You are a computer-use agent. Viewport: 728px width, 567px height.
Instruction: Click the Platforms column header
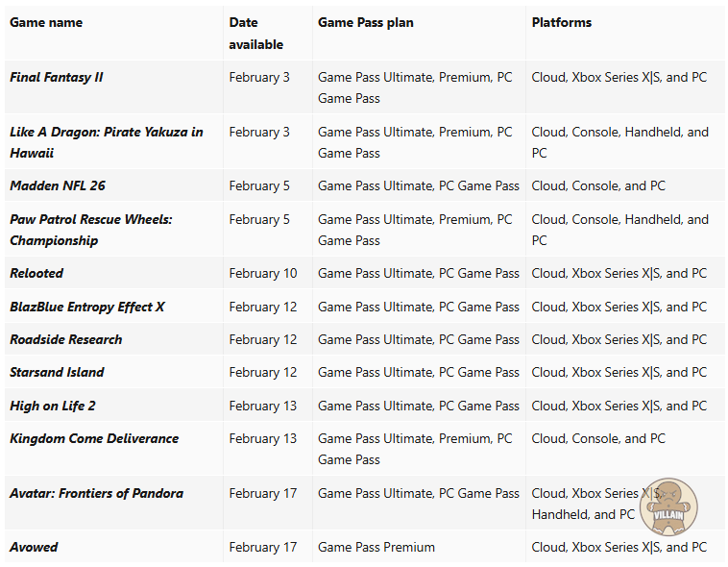561,22
